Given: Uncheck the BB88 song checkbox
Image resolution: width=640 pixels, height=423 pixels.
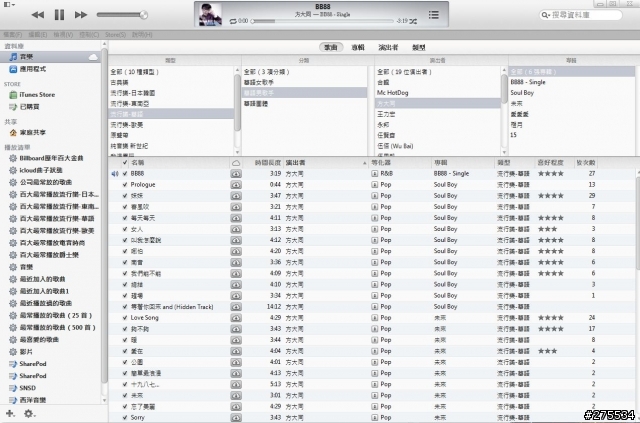Looking at the screenshot, I should click(125, 174).
